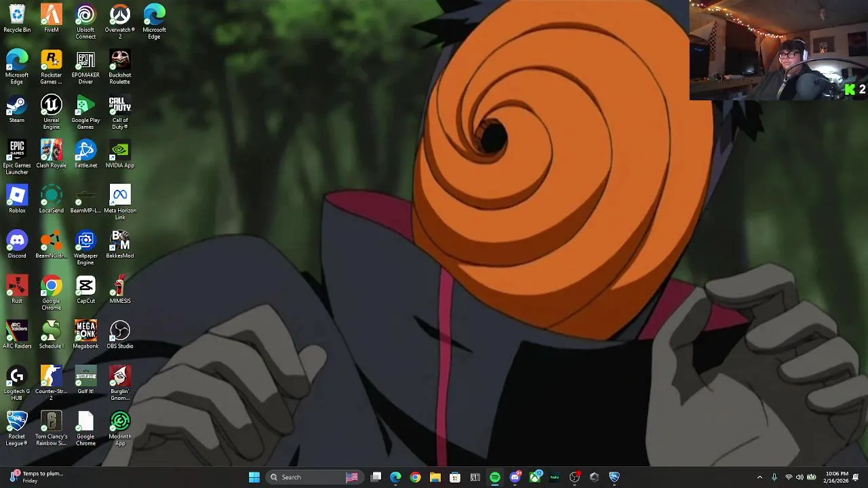Open the Recycle Bin desktop icon
Image resolution: width=868 pixels, height=488 pixels.
[x=17, y=18]
